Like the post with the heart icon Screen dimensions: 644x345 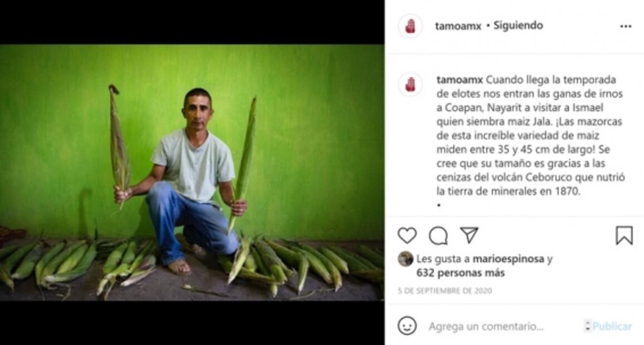click(407, 235)
